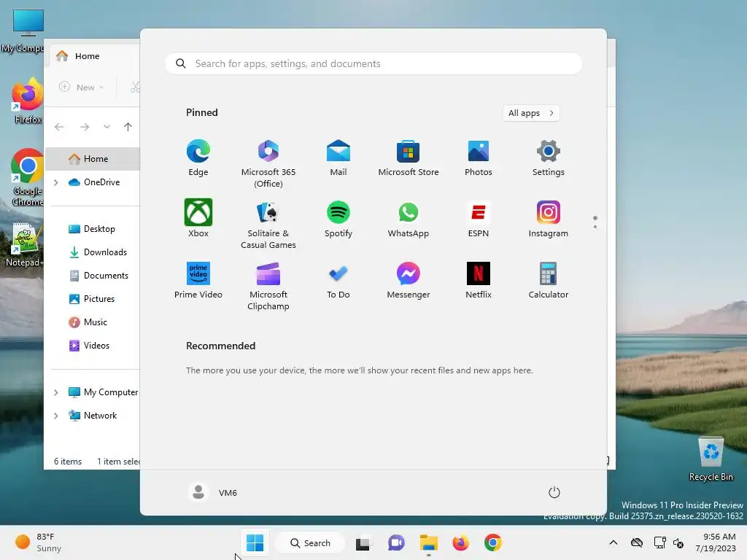Launch Firefox from the taskbar
Image resolution: width=747 pixels, height=560 pixels.
coord(461,542)
